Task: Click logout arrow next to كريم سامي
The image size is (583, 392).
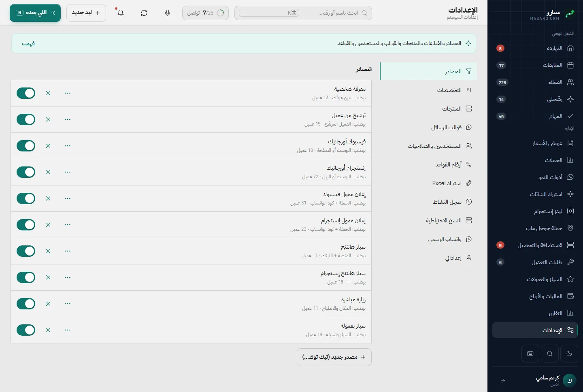Action: (503, 381)
